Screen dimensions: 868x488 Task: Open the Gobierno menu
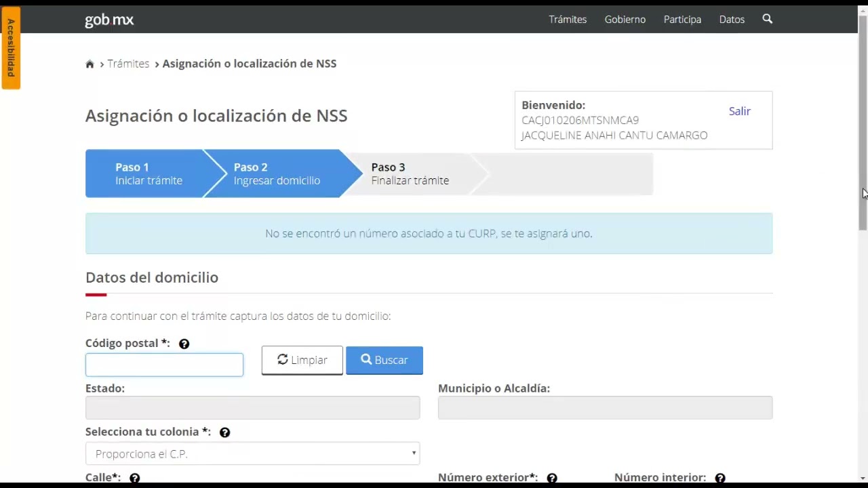(625, 19)
